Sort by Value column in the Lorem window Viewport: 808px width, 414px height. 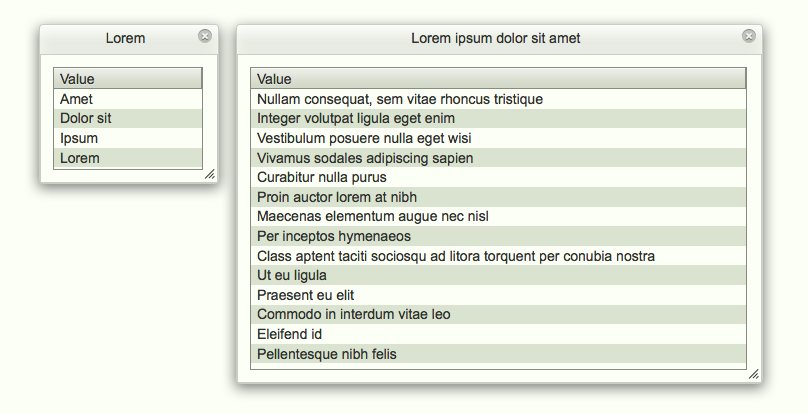pyautogui.click(x=128, y=78)
